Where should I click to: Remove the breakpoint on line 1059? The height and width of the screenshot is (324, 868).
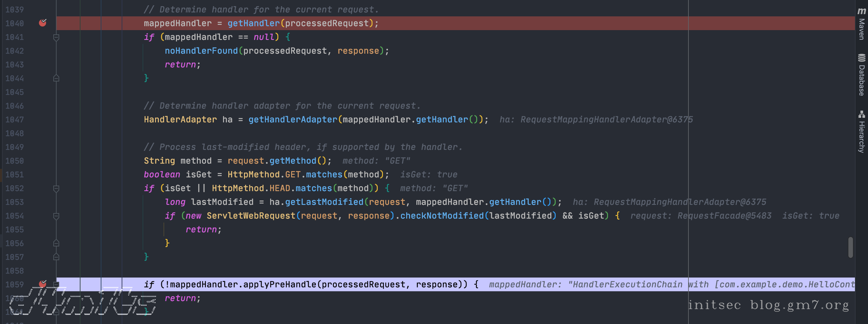43,284
